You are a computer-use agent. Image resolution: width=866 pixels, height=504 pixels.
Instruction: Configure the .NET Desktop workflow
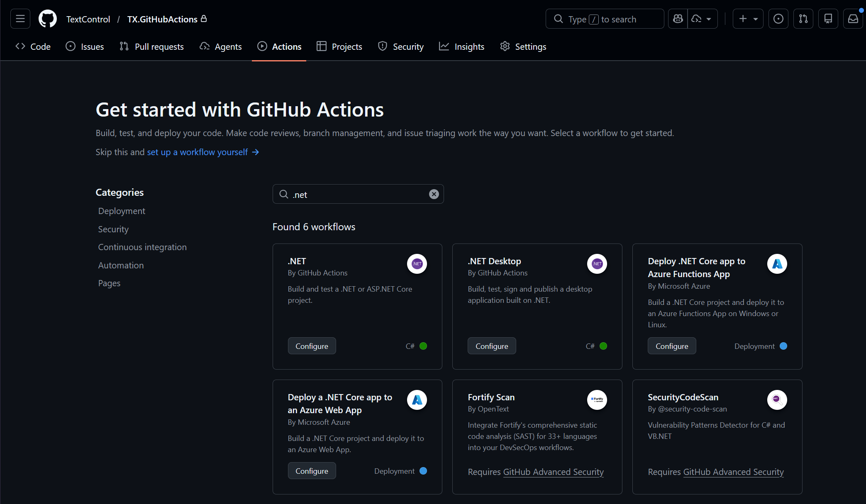(x=492, y=346)
